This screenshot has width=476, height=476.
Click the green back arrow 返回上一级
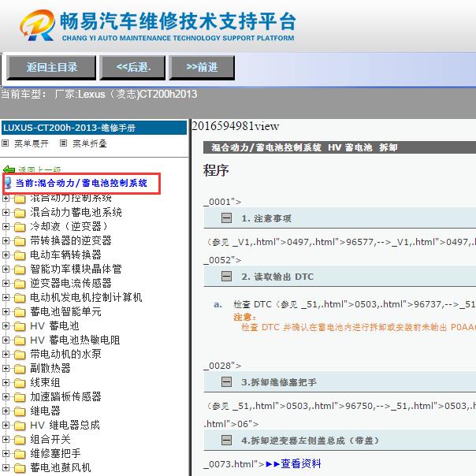[x=9, y=169]
